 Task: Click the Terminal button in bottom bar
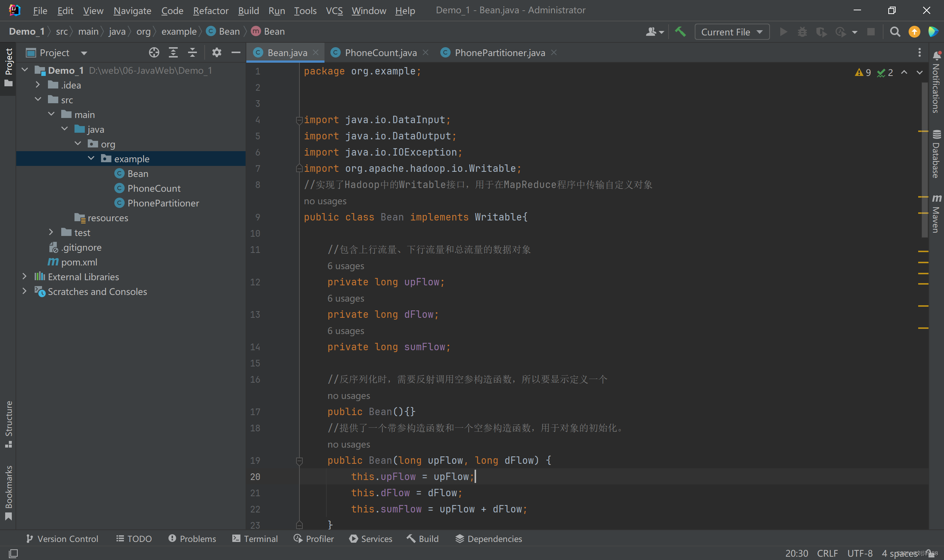click(x=255, y=539)
